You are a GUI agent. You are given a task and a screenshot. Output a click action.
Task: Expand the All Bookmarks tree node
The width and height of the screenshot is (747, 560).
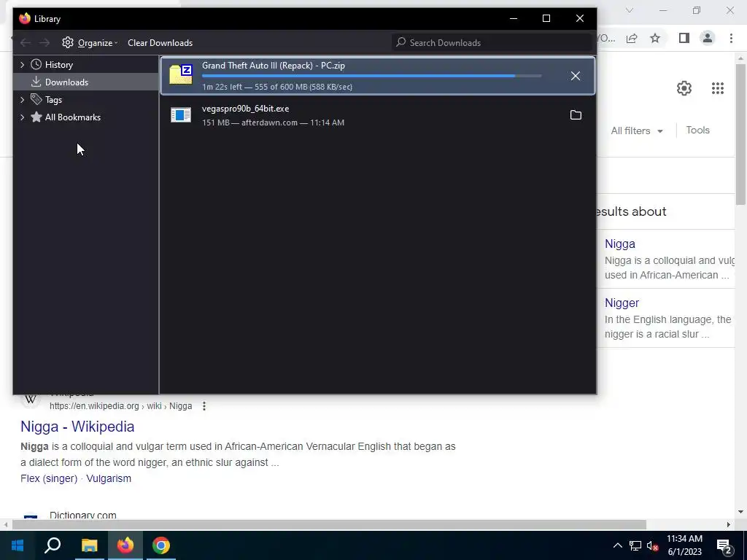tap(22, 117)
